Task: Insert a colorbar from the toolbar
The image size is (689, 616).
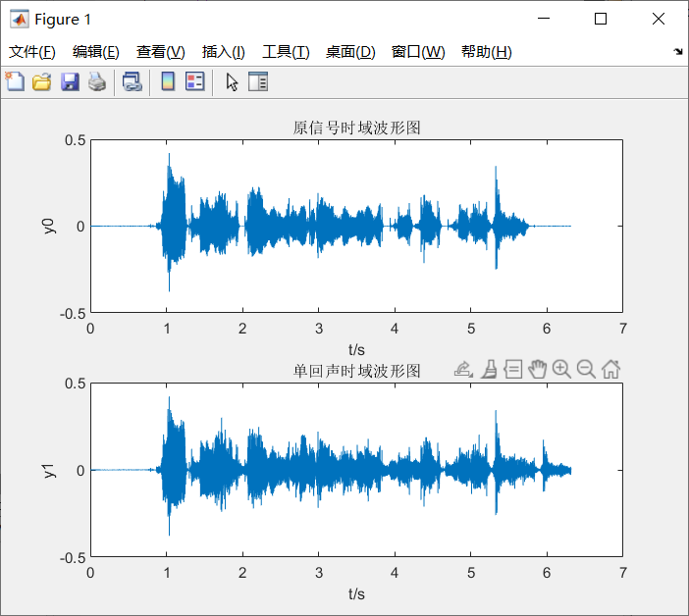Action: coord(168,81)
